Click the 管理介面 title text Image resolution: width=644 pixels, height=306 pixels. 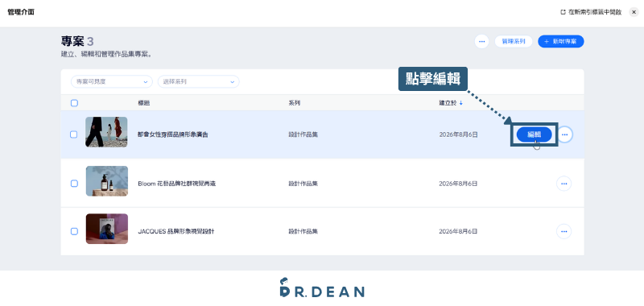21,12
